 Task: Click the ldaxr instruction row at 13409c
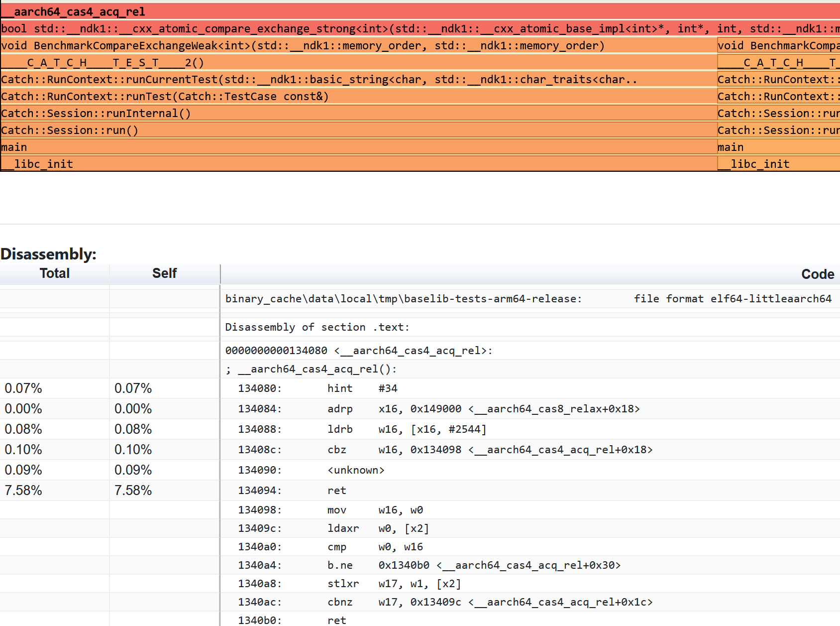343,528
